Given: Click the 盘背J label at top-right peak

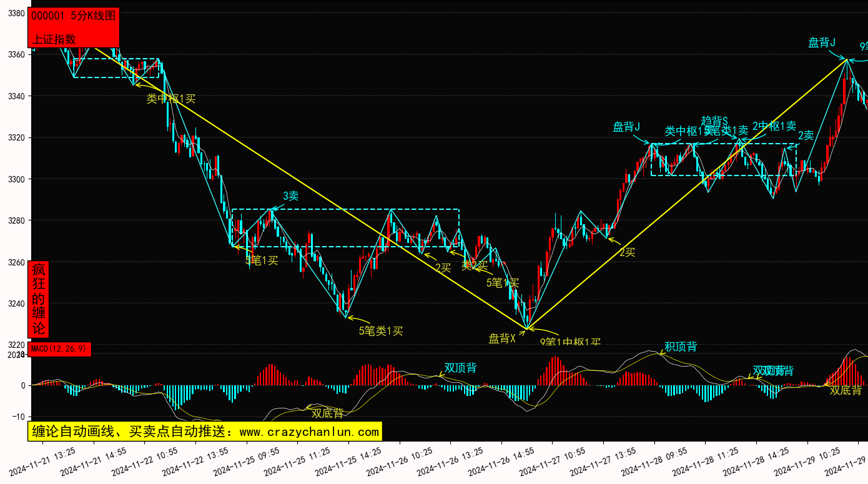Looking at the screenshot, I should 822,42.
